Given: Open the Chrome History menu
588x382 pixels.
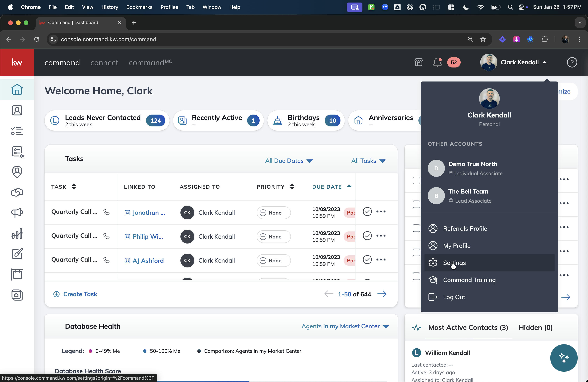Looking at the screenshot, I should (x=110, y=7).
